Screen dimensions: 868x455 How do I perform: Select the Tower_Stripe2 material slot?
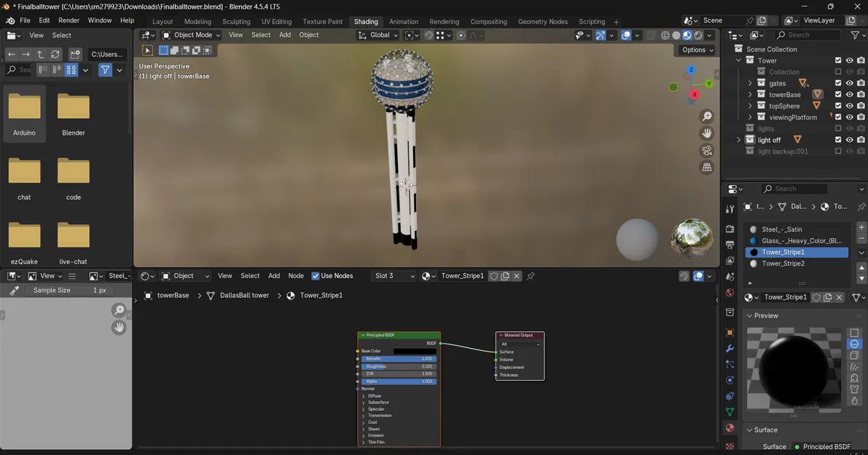(x=783, y=264)
